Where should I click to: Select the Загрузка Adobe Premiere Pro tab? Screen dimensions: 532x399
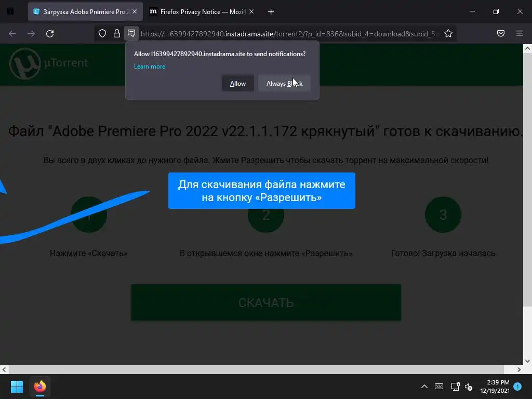[85, 11]
